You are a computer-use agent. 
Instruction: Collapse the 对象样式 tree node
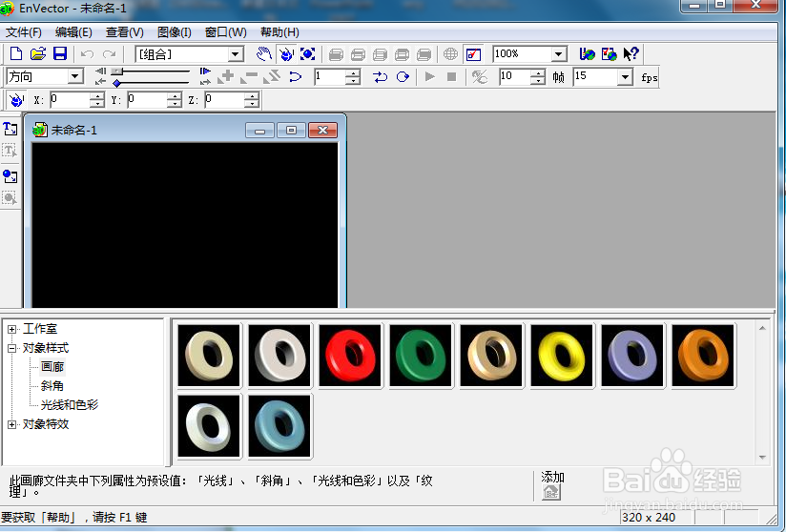pyautogui.click(x=12, y=348)
